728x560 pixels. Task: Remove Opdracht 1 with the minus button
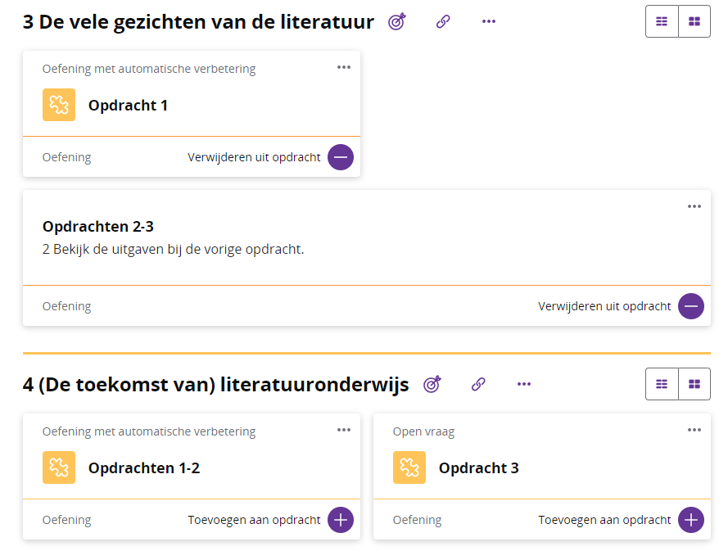coord(341,157)
